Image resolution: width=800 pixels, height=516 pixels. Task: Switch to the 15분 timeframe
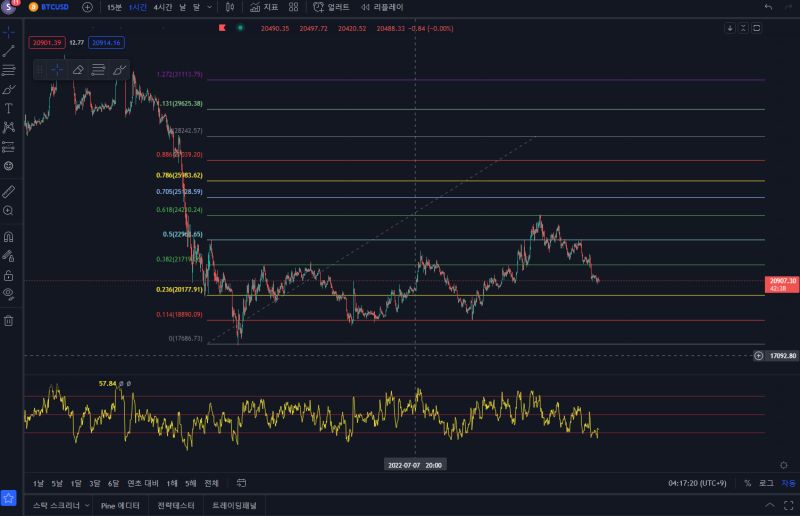click(114, 7)
